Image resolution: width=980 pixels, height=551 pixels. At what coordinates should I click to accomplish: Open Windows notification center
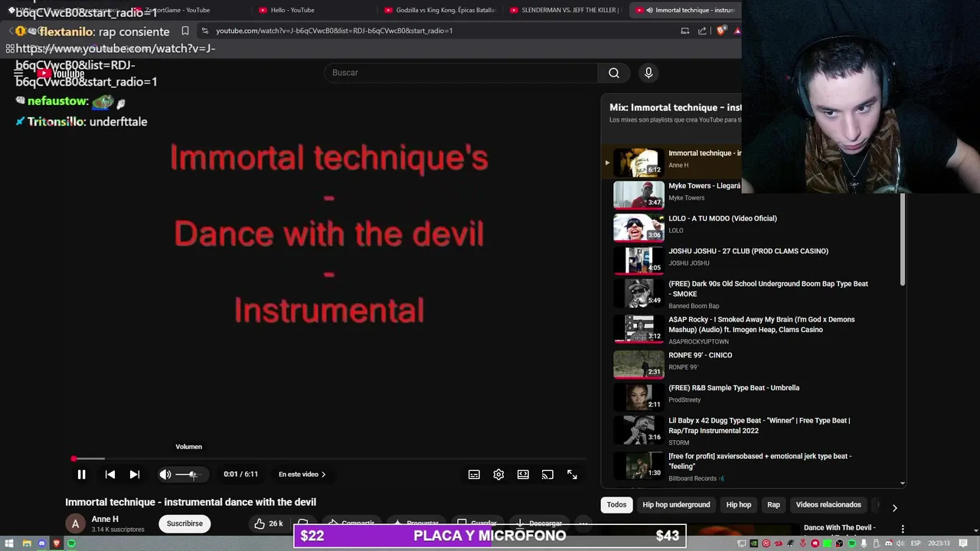pyautogui.click(x=964, y=543)
